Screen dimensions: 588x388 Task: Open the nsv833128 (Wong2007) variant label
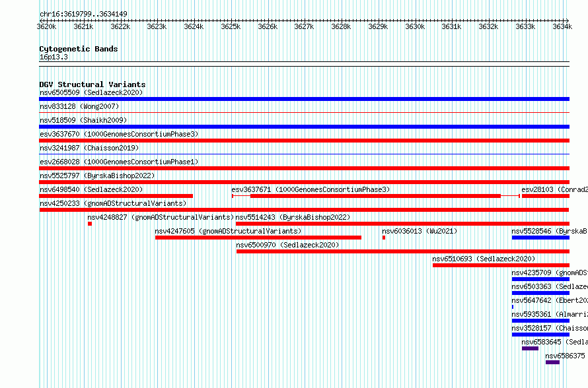tap(79, 106)
